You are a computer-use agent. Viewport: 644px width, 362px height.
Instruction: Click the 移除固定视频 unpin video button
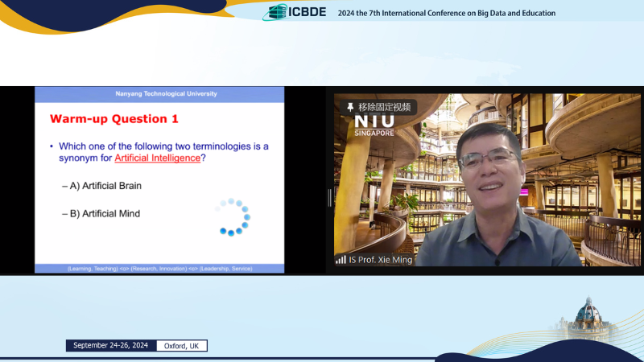[x=378, y=107]
